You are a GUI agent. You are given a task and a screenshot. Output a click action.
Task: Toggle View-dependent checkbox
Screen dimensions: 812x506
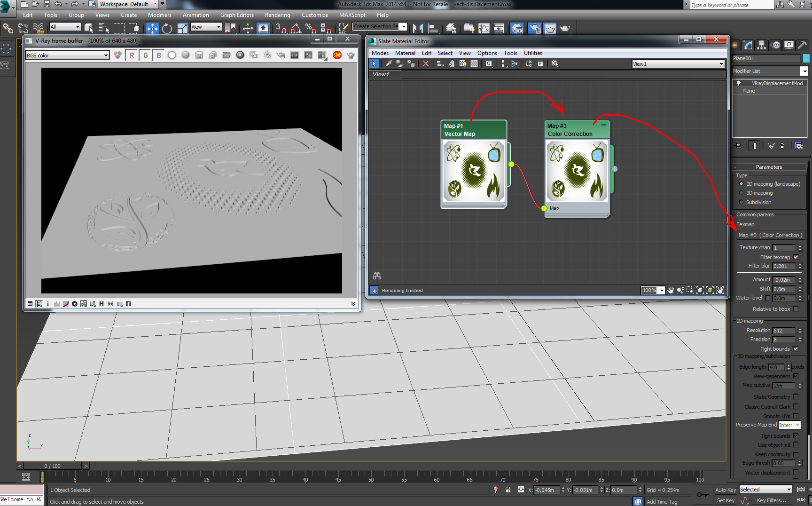(796, 376)
